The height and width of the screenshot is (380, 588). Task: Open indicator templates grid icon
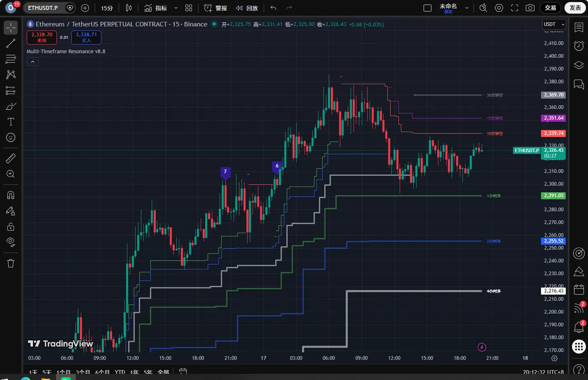tap(189, 8)
